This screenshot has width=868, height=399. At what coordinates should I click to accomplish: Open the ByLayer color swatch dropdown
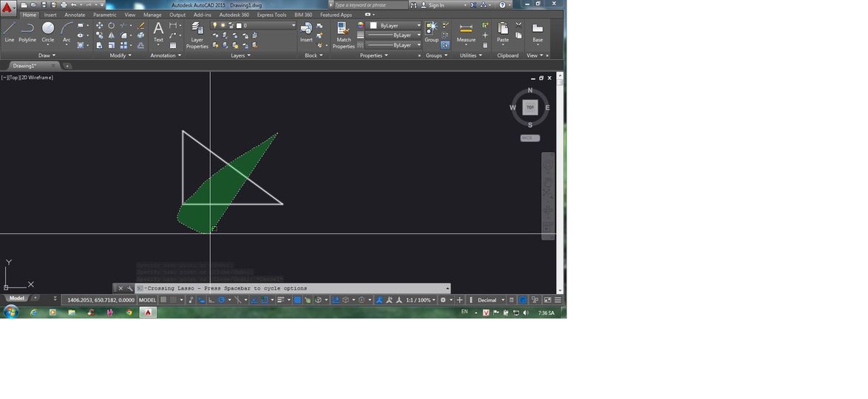(x=396, y=25)
